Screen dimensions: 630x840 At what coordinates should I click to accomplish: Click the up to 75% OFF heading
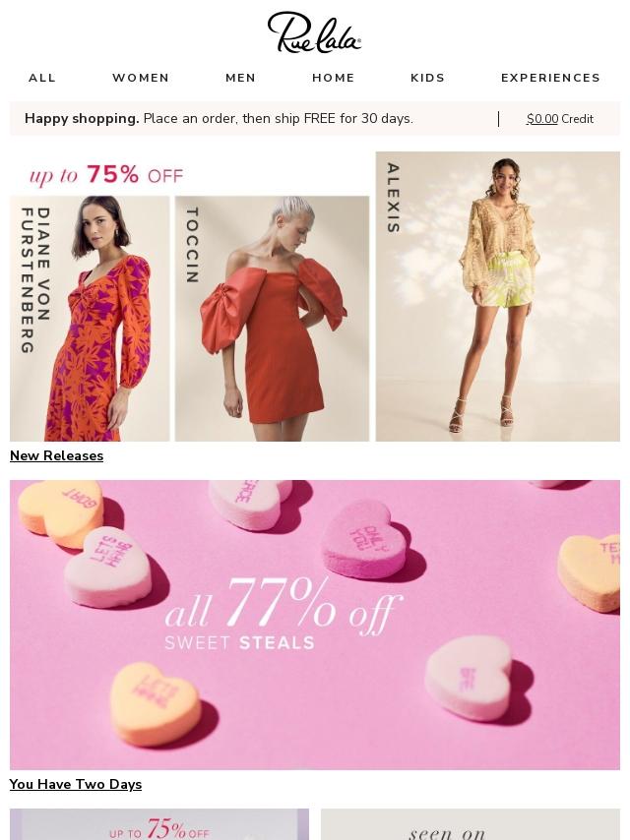click(106, 175)
